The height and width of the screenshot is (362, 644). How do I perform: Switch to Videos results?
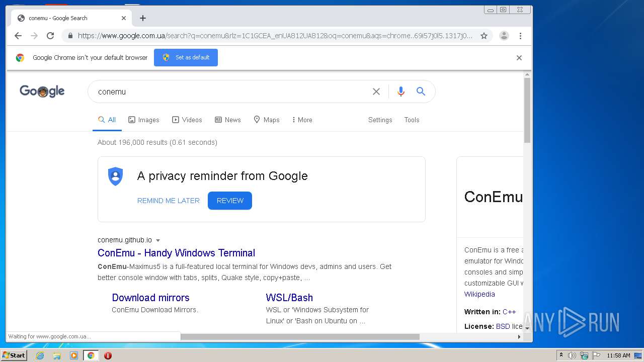tap(187, 120)
